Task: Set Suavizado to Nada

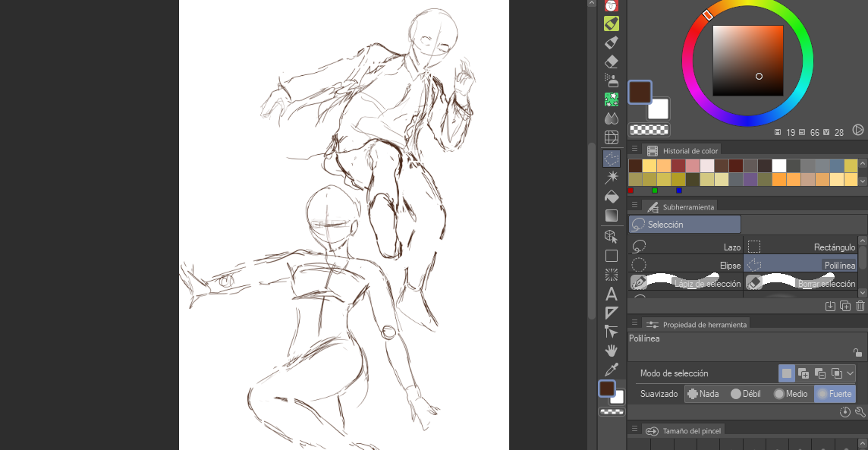Action: [x=703, y=394]
